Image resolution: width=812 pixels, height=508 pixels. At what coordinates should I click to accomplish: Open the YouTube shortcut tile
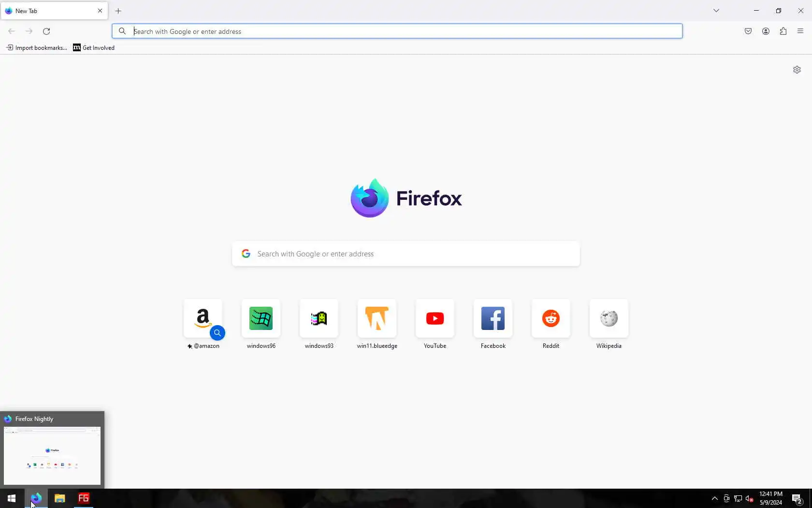[x=435, y=318]
